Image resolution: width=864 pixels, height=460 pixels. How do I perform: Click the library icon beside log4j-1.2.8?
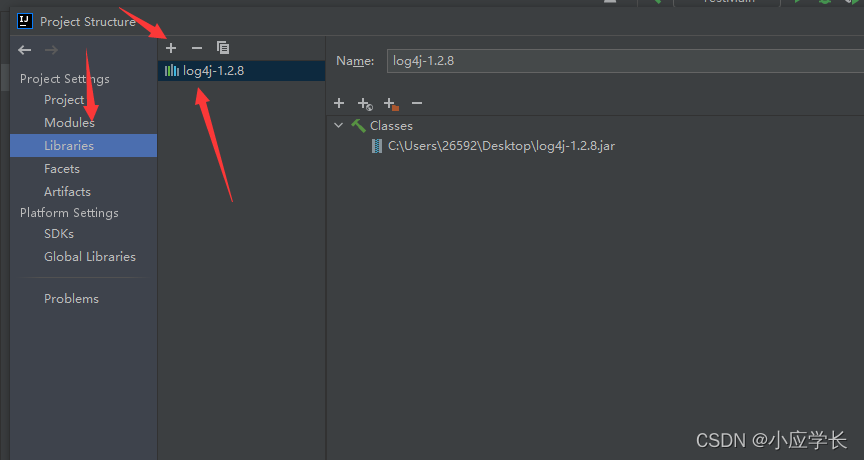pos(171,71)
